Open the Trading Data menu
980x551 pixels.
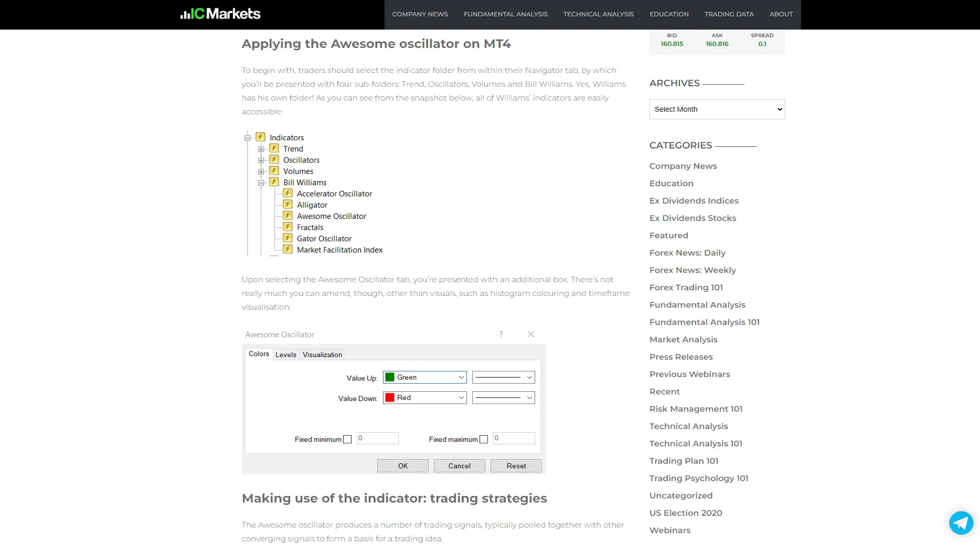click(729, 14)
